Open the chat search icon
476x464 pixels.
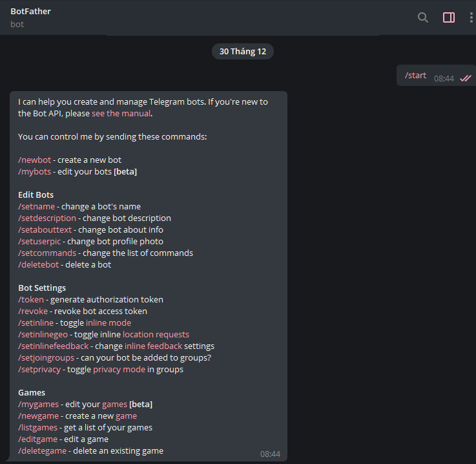(x=423, y=17)
